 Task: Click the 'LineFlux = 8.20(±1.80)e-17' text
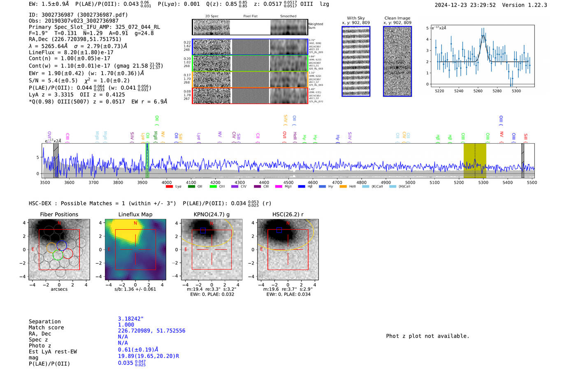[71, 53]
